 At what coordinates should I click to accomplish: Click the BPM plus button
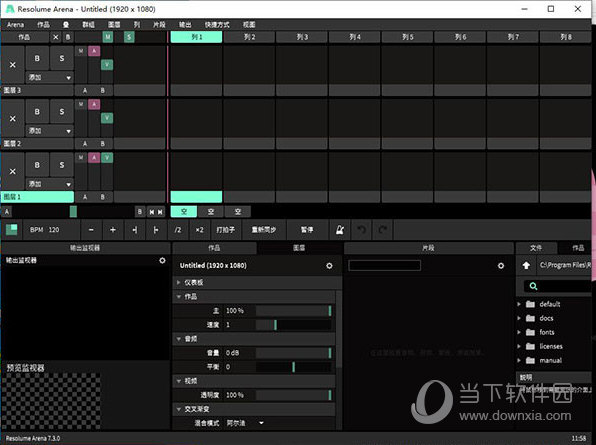[113, 230]
